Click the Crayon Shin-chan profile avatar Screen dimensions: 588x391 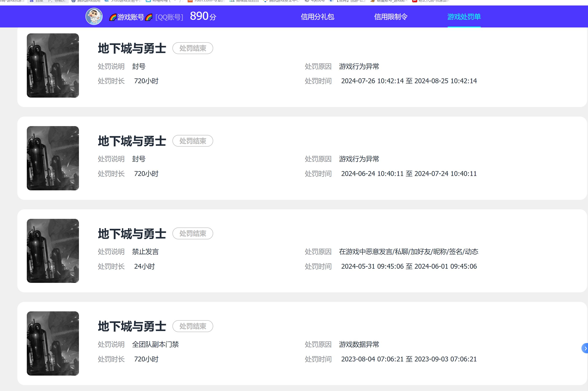94,16
